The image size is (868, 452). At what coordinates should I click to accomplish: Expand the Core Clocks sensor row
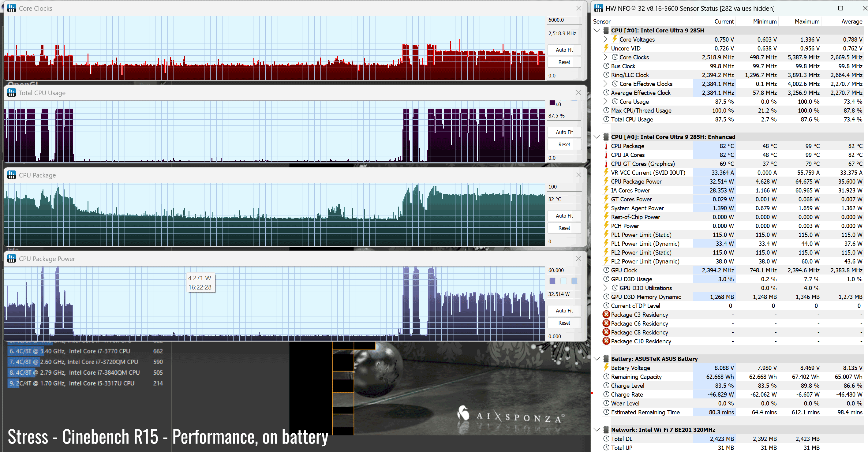tap(605, 57)
